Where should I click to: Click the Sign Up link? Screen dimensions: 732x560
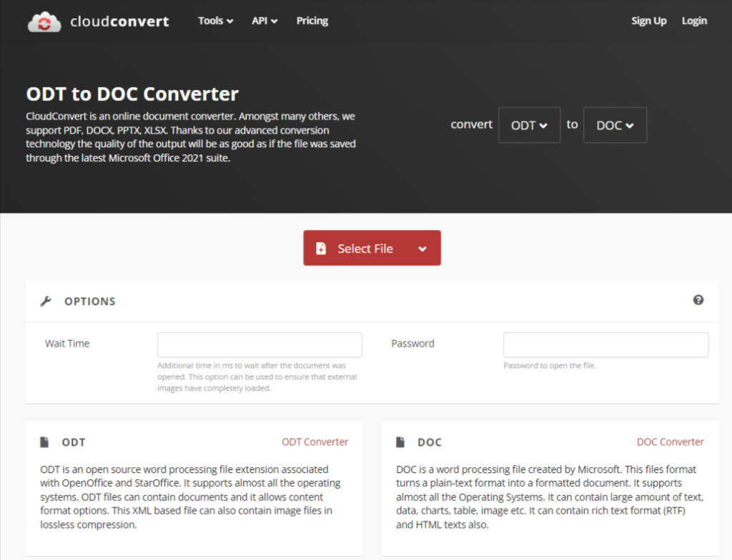pos(648,21)
